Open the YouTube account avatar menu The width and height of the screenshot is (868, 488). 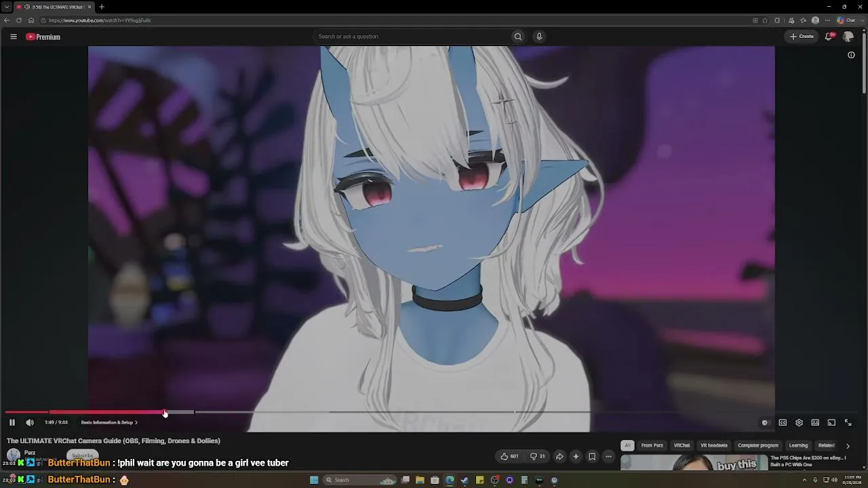848,37
